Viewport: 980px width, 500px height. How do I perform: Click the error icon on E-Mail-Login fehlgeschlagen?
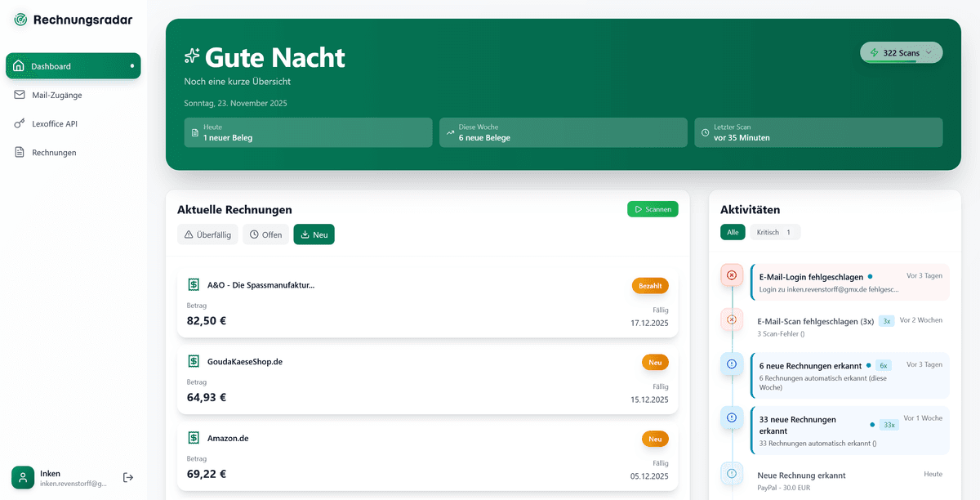(x=731, y=275)
